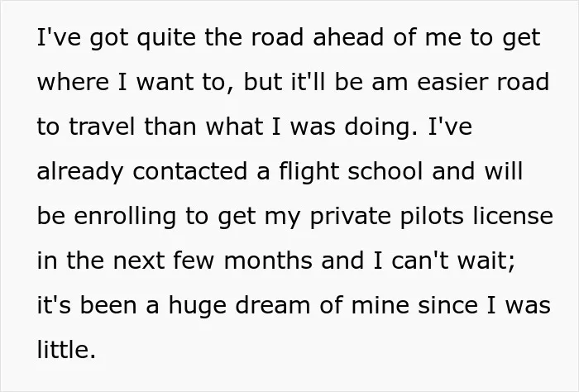The height and width of the screenshot is (392, 579).
Task: Click the word "huge"
Action: tap(197, 306)
